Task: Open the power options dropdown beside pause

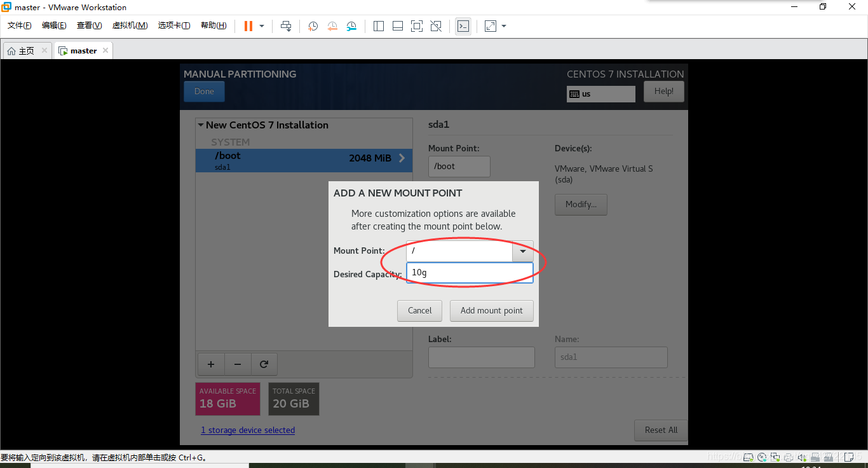Action: click(262, 26)
